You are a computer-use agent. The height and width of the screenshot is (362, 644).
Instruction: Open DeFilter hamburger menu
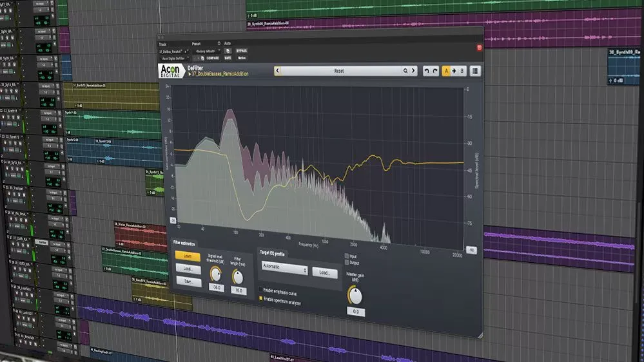[x=475, y=71]
